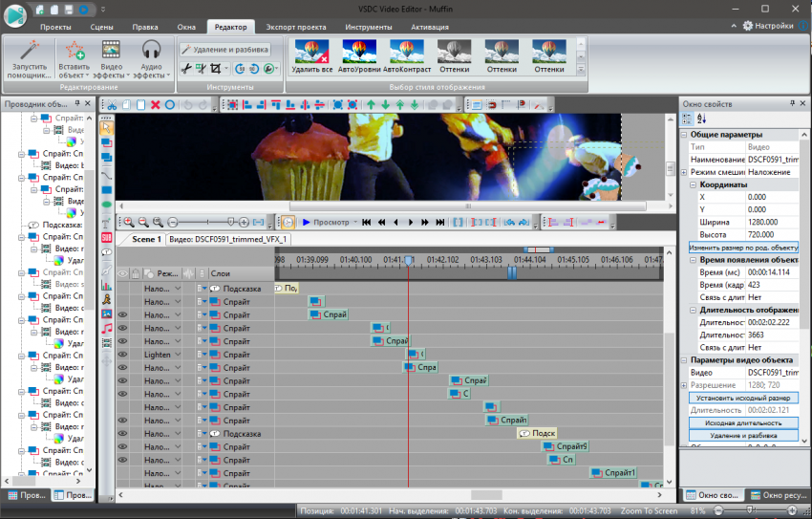812x519 pixels.
Task: Expand style gallery dropdown arrow
Action: (x=581, y=69)
